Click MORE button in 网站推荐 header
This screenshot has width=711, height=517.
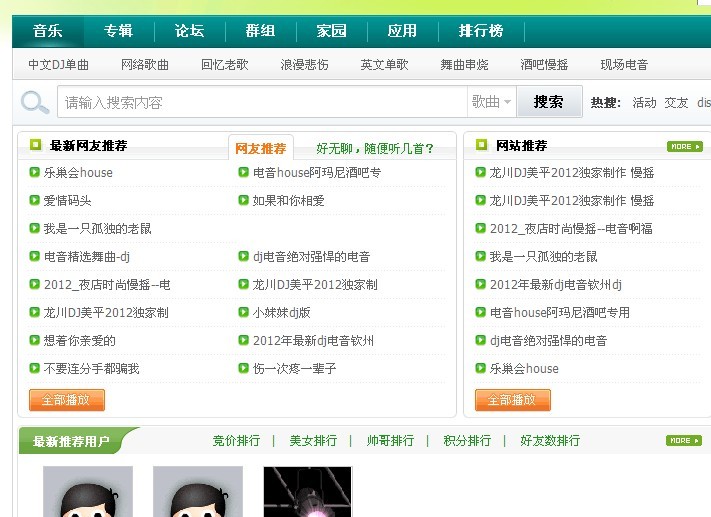[x=685, y=146]
